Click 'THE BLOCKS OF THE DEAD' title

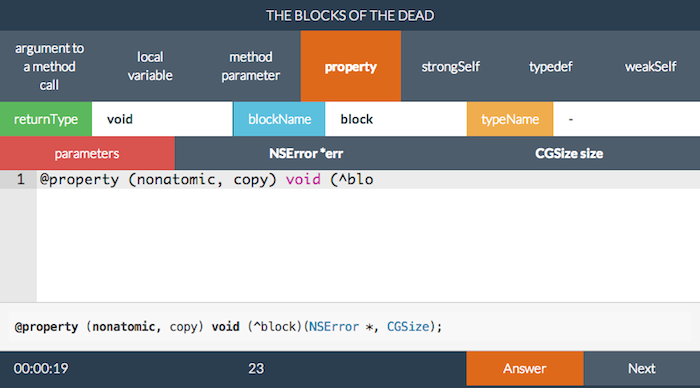point(350,16)
